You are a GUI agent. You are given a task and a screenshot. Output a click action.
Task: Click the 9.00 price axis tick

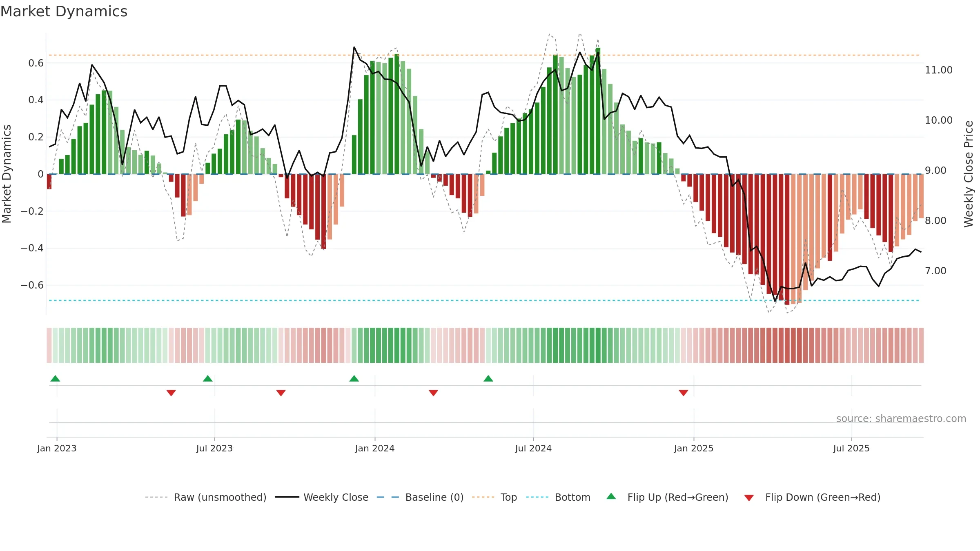[935, 171]
